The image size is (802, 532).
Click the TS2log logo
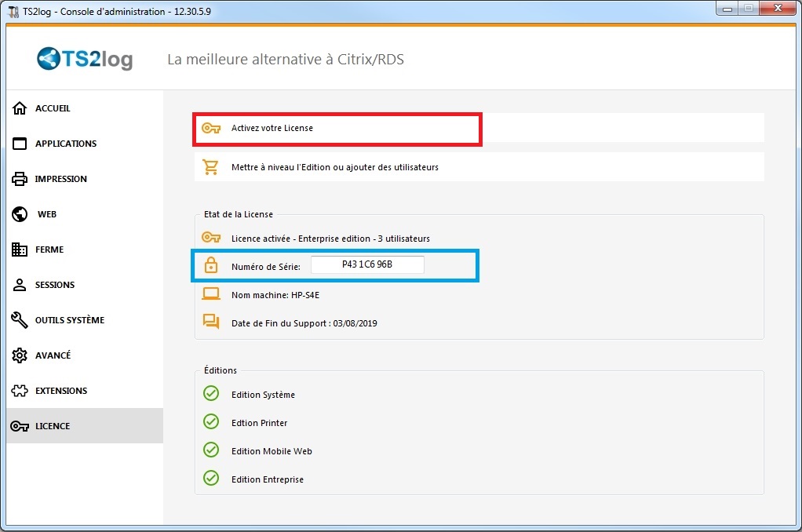tap(85, 59)
